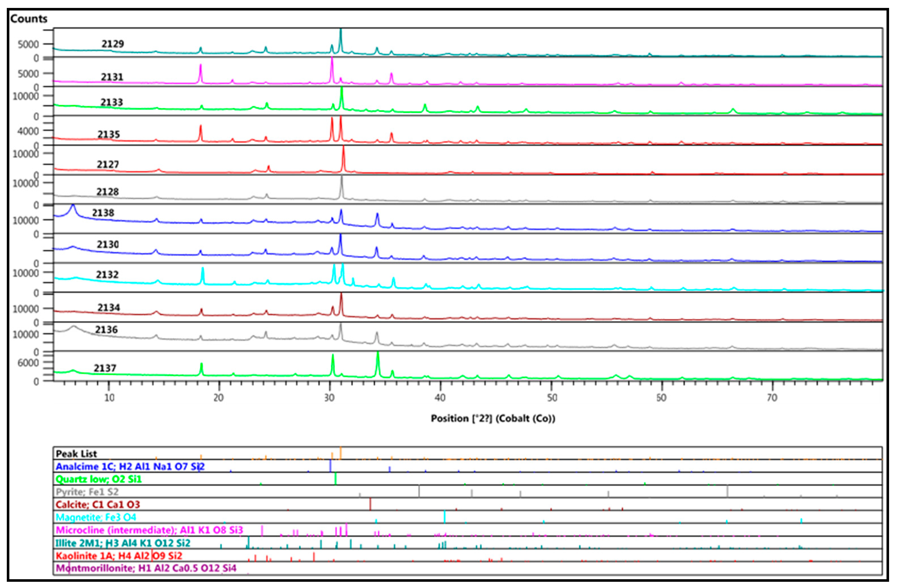Screen dimensions: 897x588
Task: Select the Analcime 1C reference pattern
Action: point(130,466)
